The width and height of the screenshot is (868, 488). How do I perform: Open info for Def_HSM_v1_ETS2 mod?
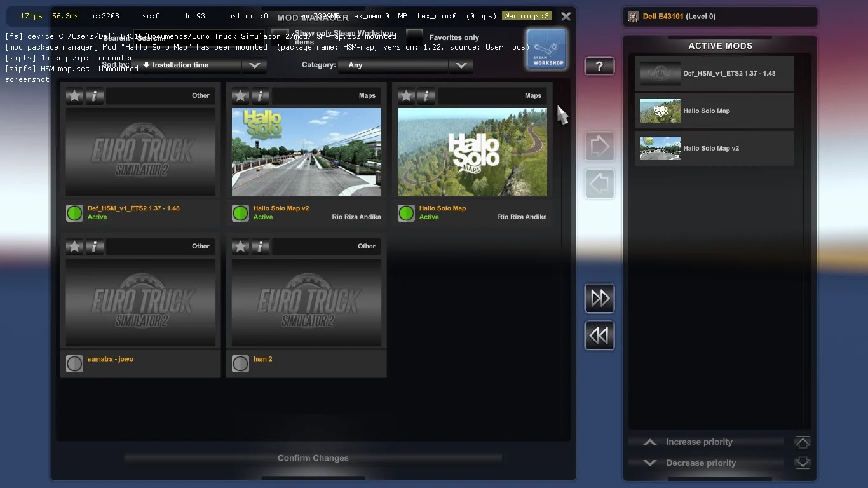pos(94,96)
